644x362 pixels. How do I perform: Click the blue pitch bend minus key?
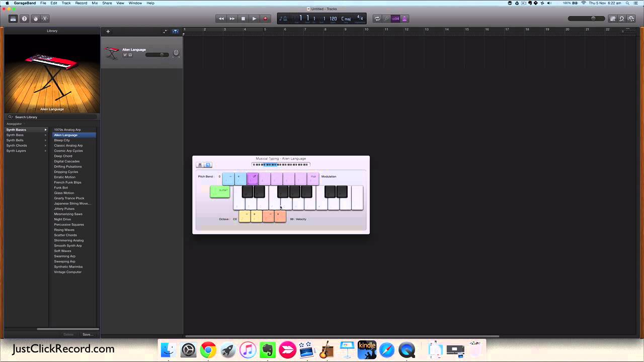[229, 178]
